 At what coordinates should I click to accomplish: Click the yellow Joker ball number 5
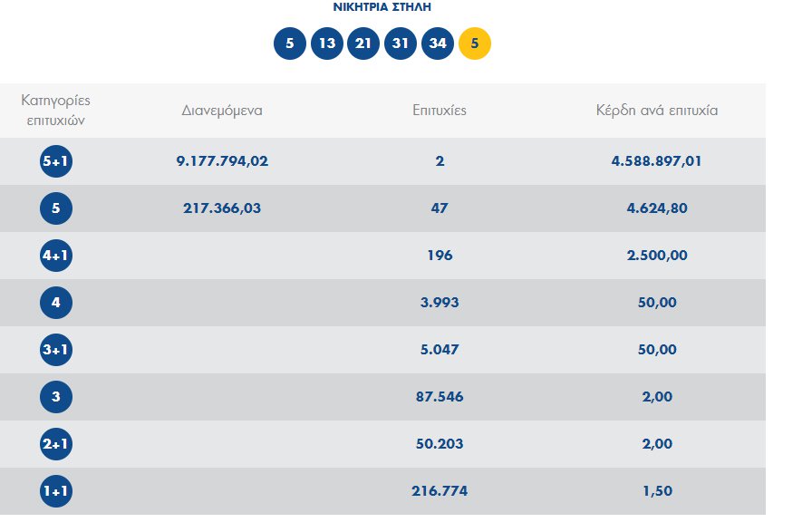pos(475,44)
